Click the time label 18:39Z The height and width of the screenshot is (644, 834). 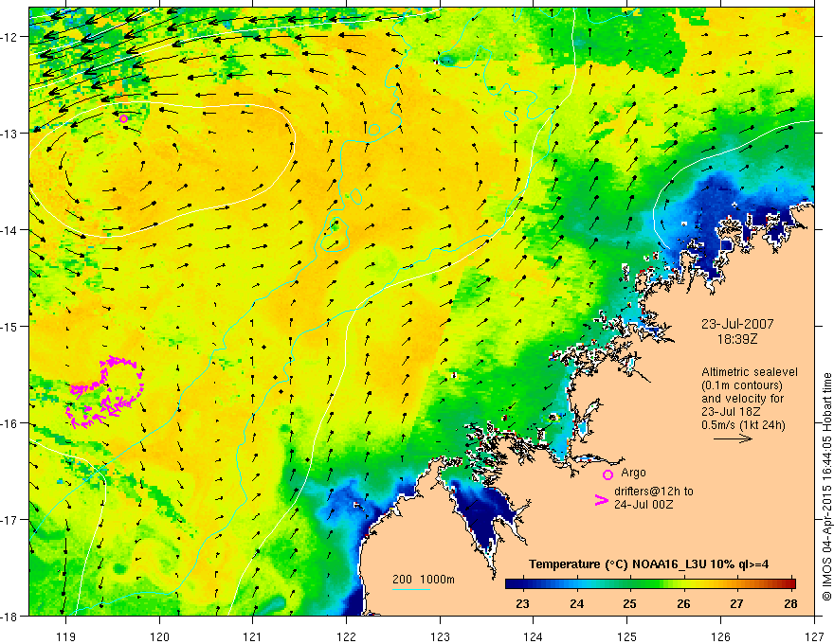[737, 339]
